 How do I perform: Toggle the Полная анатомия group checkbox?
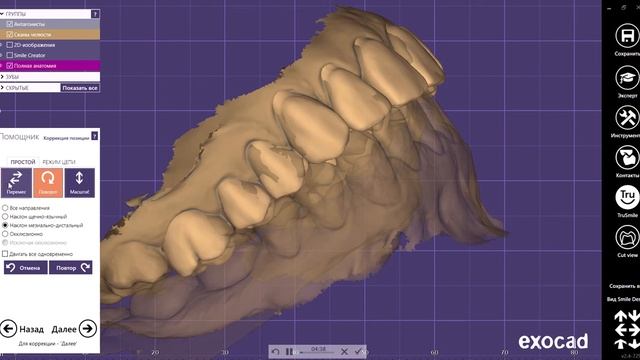point(10,66)
